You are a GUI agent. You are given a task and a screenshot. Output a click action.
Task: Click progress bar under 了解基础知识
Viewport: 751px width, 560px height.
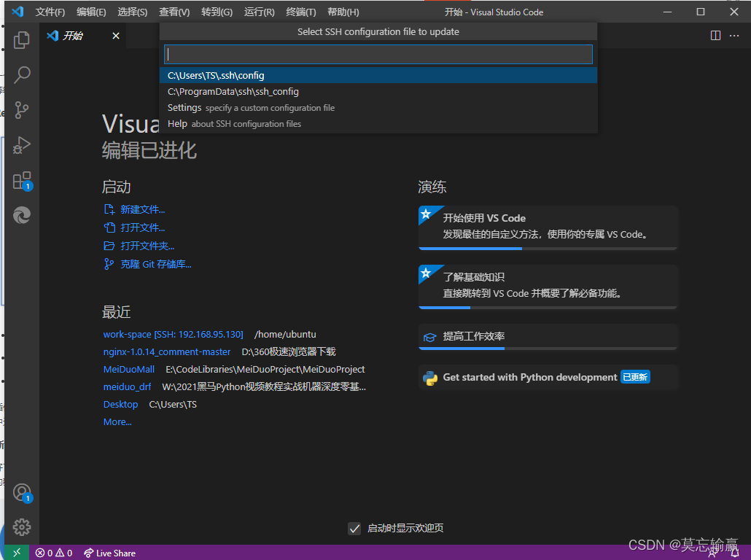548,308
